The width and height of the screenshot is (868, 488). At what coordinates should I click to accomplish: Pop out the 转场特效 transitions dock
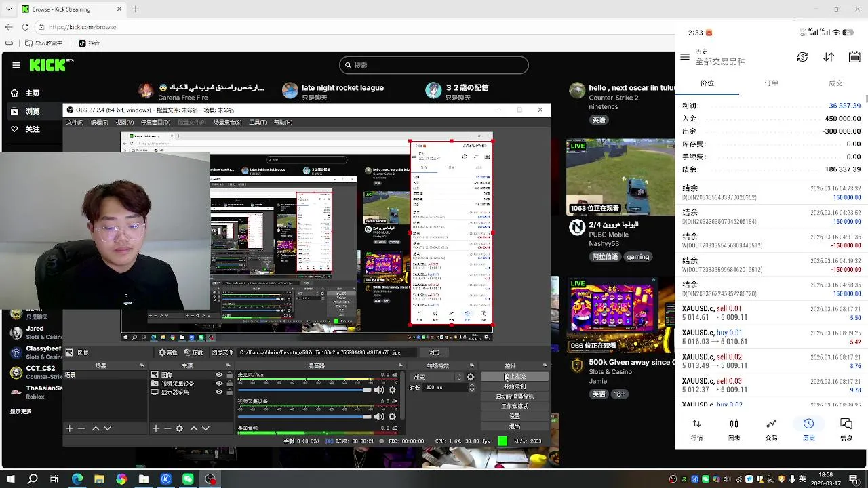(x=472, y=366)
